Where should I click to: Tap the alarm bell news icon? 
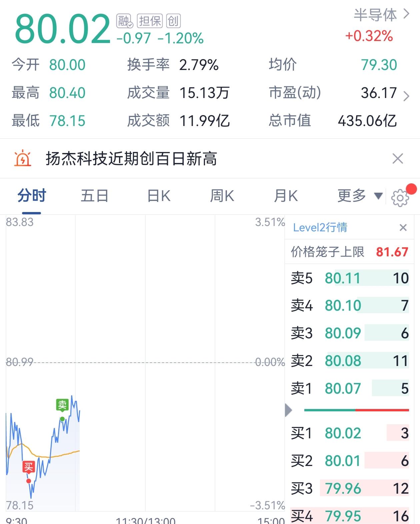click(x=23, y=158)
